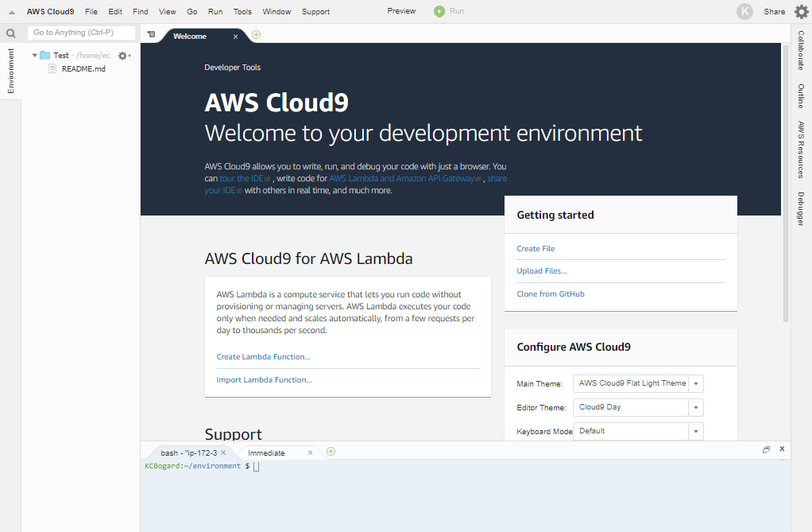Open the AWS Resources side panel
This screenshot has height=532, width=812.
(x=801, y=150)
